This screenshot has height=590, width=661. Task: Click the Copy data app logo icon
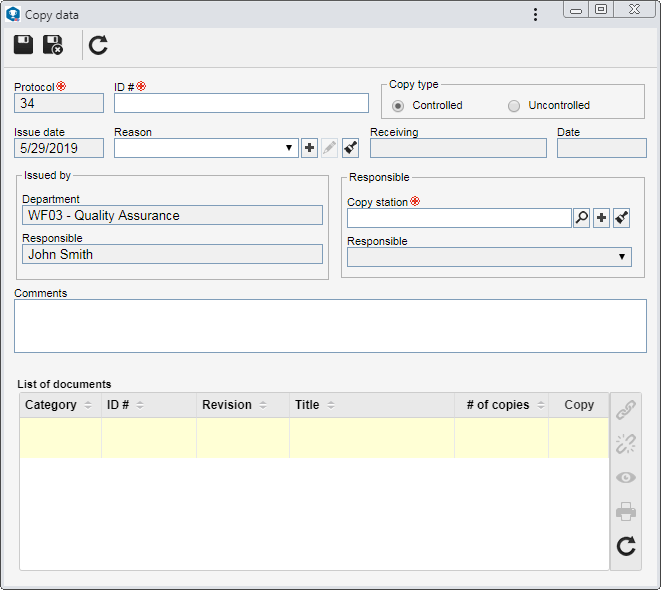point(13,14)
